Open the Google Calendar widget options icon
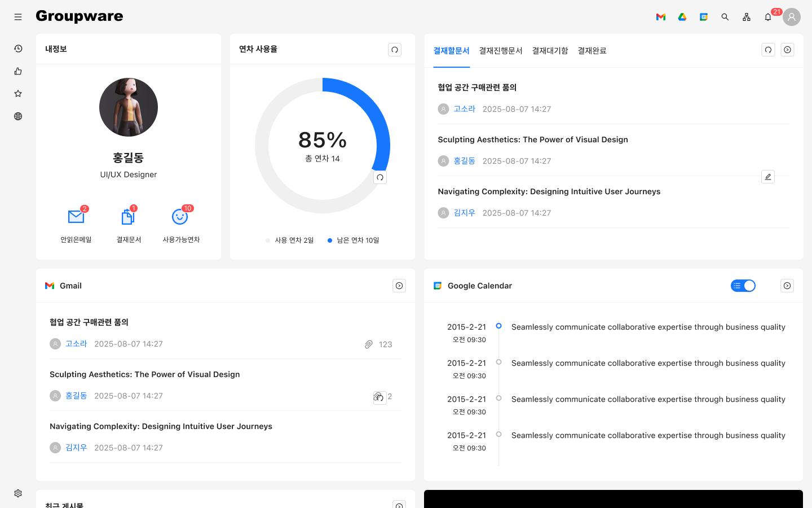 (x=787, y=286)
